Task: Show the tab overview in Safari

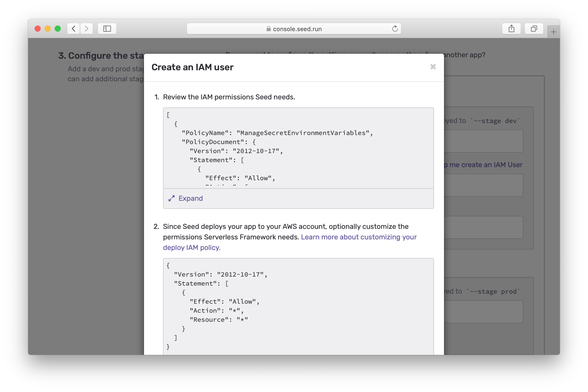Action: pyautogui.click(x=534, y=29)
